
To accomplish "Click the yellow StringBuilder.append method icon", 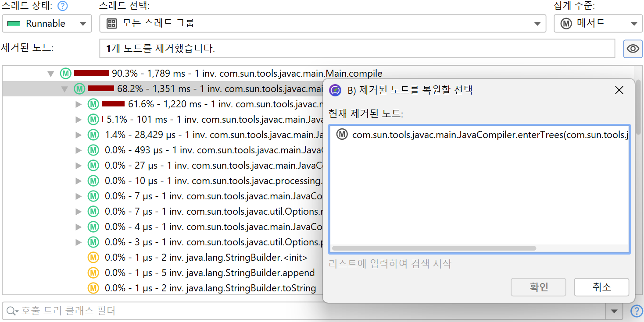I will pyautogui.click(x=93, y=272).
